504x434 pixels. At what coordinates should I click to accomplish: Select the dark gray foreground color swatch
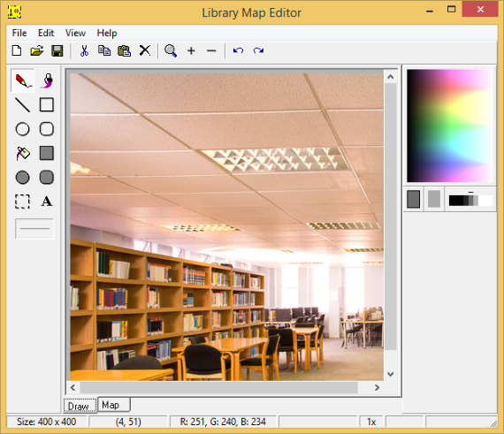(x=413, y=199)
